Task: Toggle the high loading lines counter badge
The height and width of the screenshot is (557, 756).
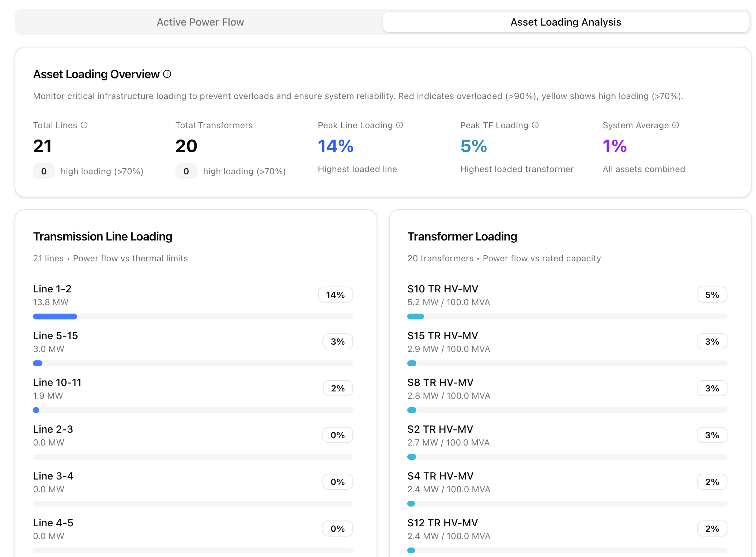Action: (44, 171)
